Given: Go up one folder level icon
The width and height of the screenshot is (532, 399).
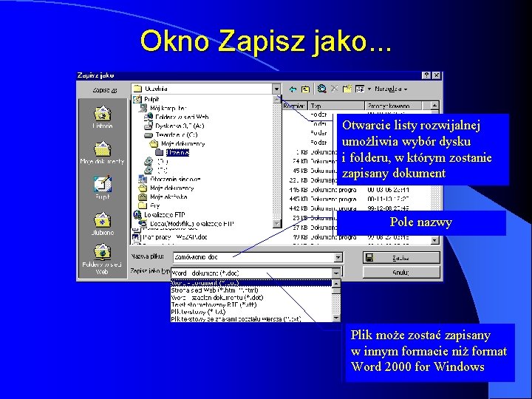Looking at the screenshot, I should click(306, 89).
